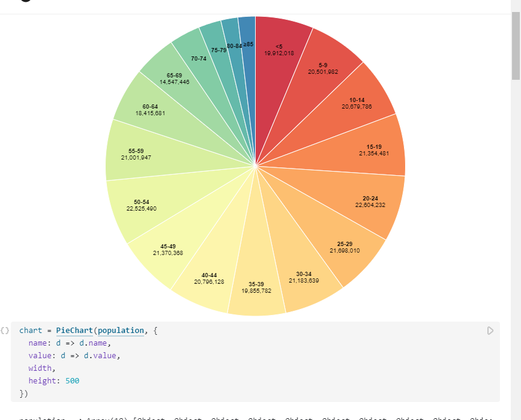The width and height of the screenshot is (521, 420).
Task: Click the height value 500 in the code
Action: 72,380
